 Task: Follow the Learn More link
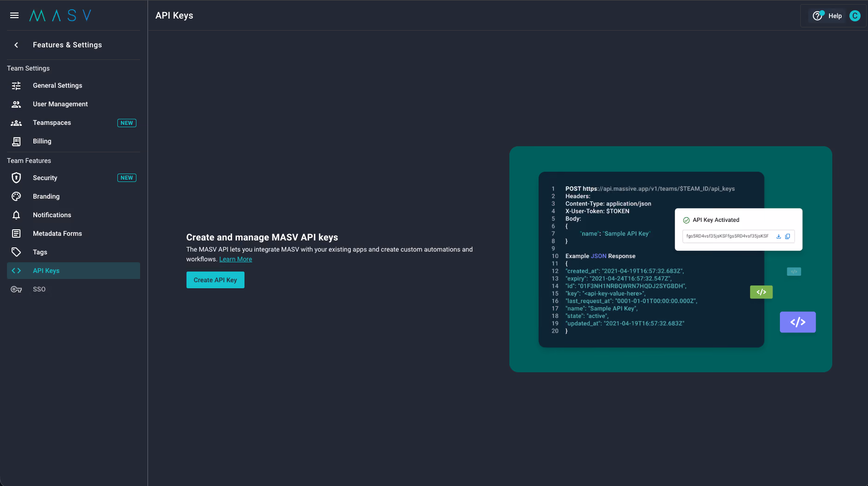(236, 259)
